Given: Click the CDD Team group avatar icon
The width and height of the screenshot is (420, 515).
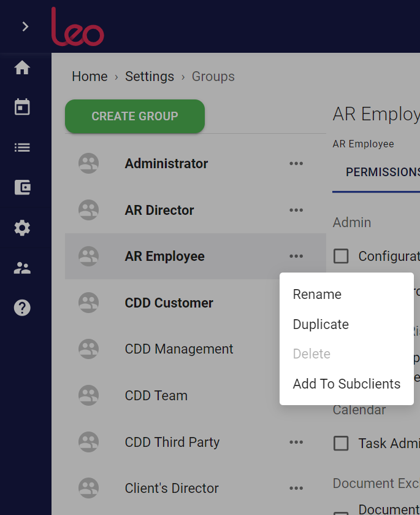Looking at the screenshot, I should [88, 395].
